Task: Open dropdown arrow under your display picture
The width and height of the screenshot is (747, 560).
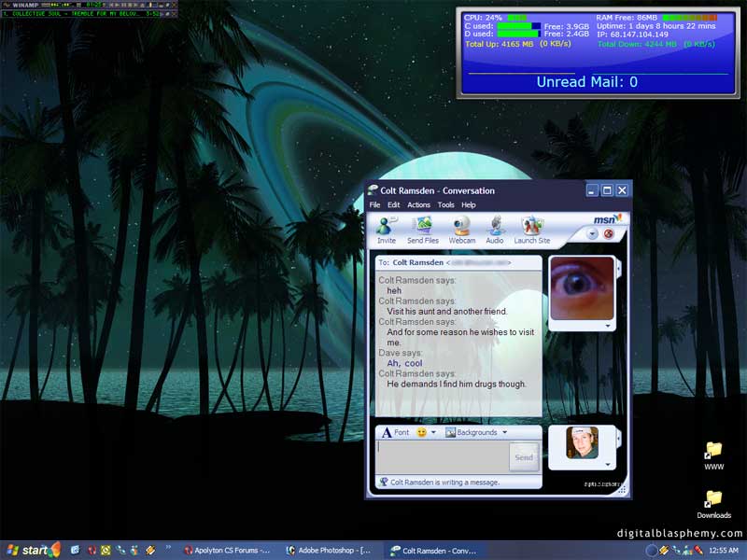Action: click(x=607, y=464)
